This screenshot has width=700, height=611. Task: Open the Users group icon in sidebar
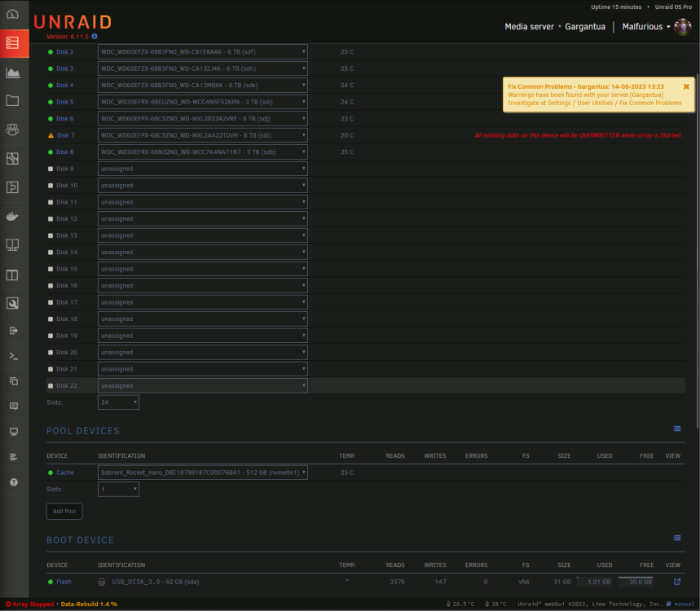pos(12,130)
